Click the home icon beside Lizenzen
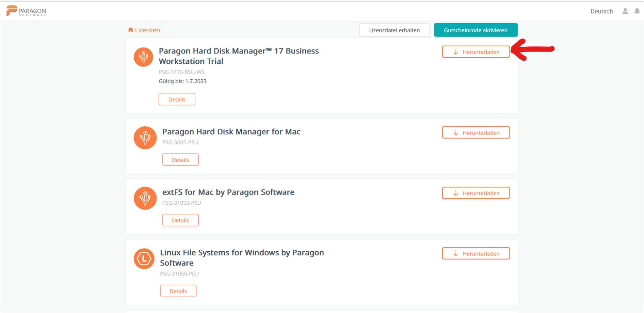The height and width of the screenshot is (313, 644). tap(130, 30)
